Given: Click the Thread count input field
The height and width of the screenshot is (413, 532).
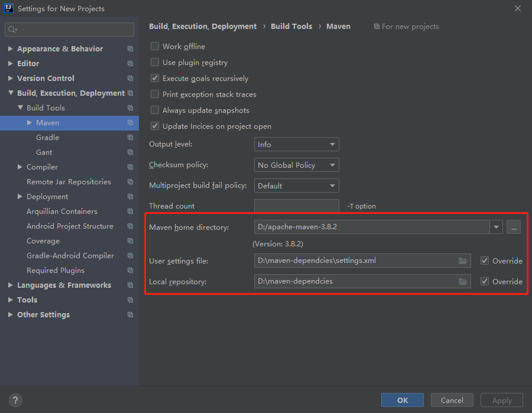Looking at the screenshot, I should tap(297, 206).
